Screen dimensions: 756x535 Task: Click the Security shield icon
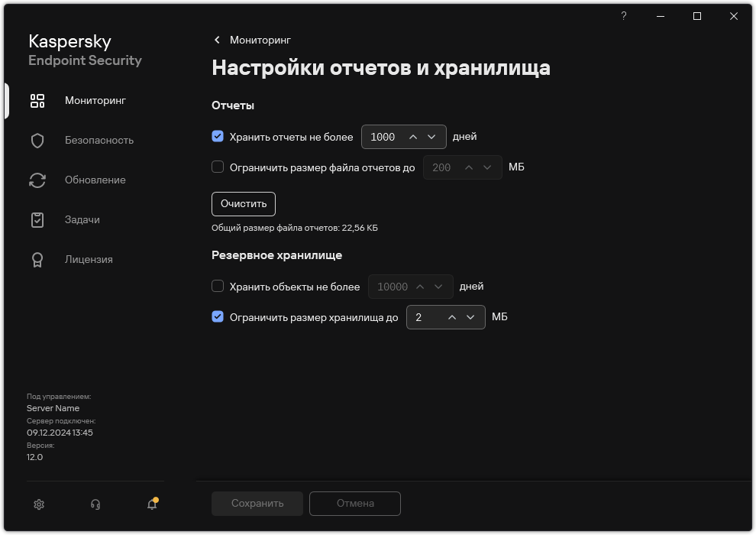pos(37,141)
